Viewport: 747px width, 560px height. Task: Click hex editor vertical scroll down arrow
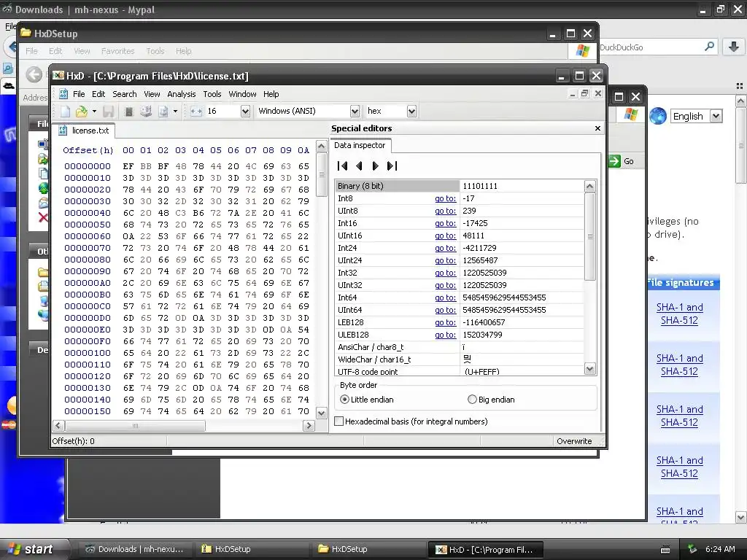(x=322, y=413)
